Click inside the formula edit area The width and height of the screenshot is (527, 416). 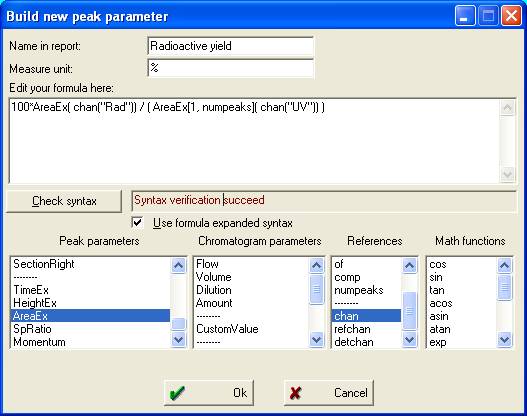[x=254, y=141]
